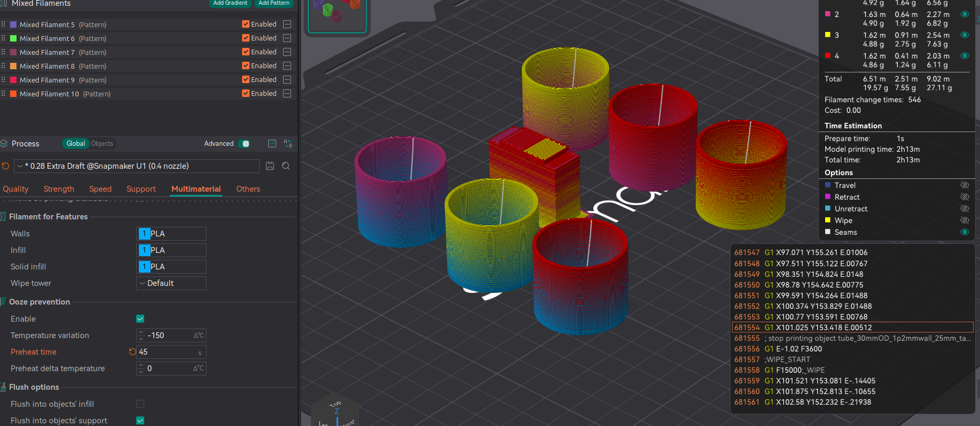Viewport: 980px width, 426px height.
Task: Disable the Ooze prevention Enable checkbox
Action: click(140, 319)
